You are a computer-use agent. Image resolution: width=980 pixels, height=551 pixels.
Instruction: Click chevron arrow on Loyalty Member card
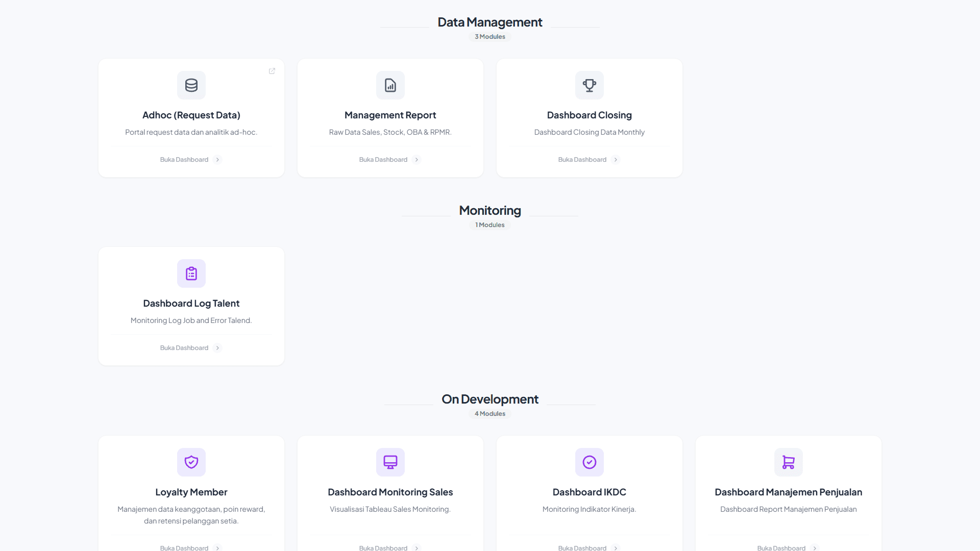pyautogui.click(x=217, y=548)
